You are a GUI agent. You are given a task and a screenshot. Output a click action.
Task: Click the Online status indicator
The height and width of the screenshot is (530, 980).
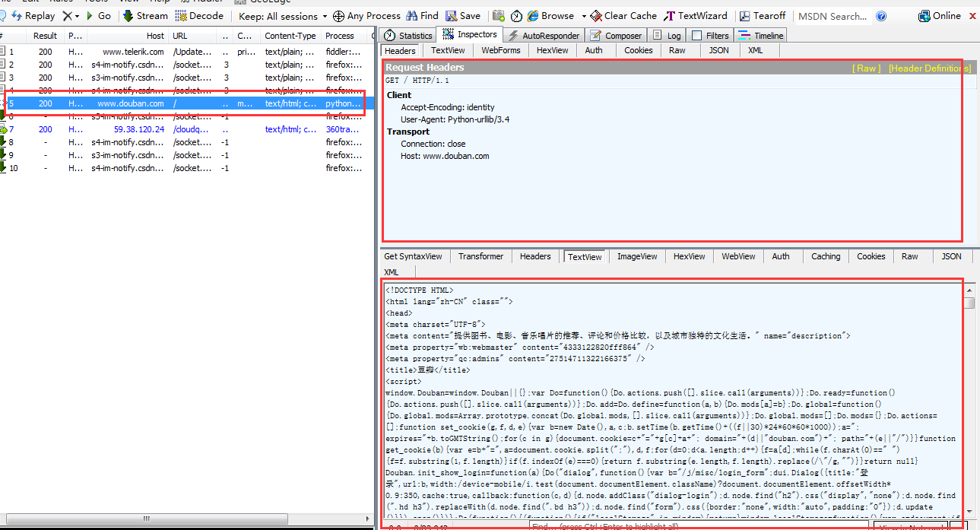[x=940, y=15]
